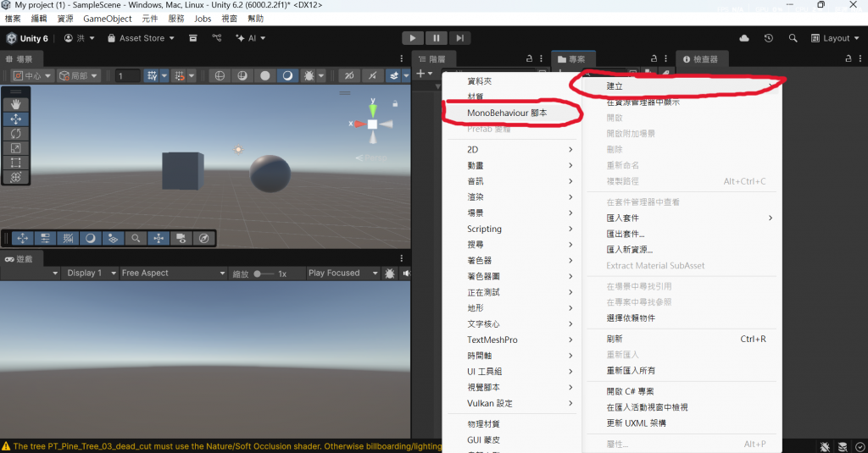868x453 pixels.
Task: Select the Rect transform tool
Action: point(15,163)
